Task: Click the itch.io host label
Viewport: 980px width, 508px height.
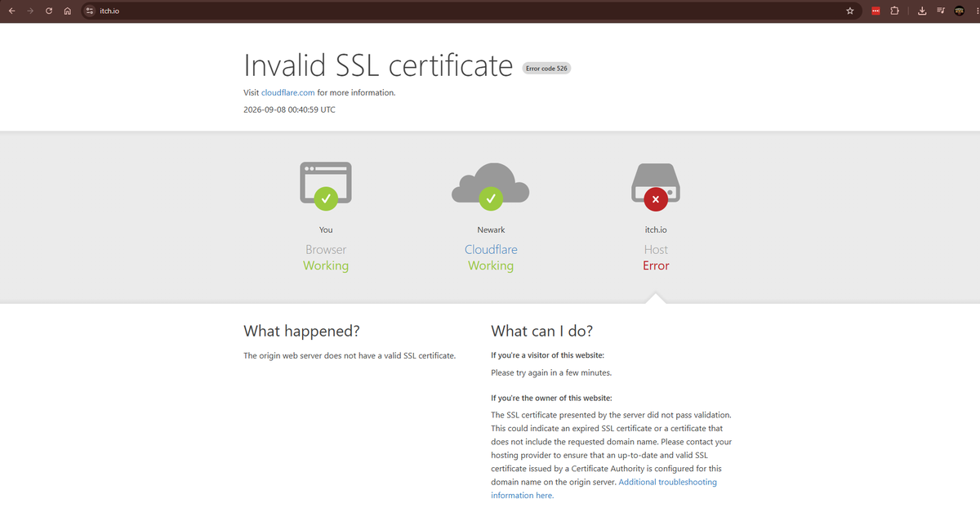Action: tap(656, 229)
